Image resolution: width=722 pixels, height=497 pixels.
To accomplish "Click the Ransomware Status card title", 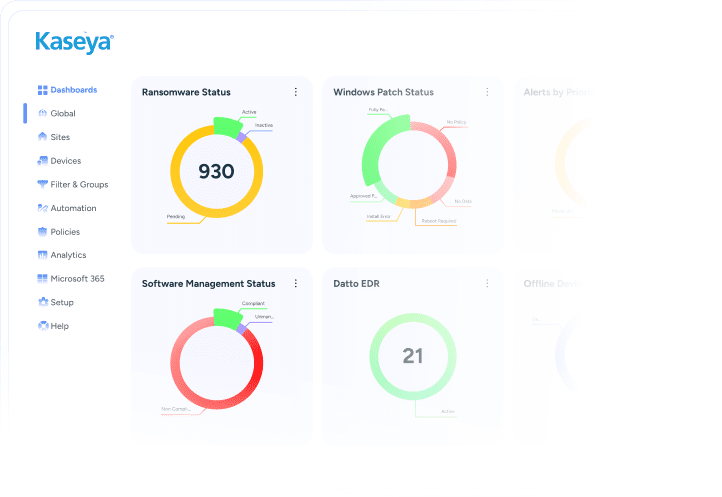I will [x=186, y=92].
